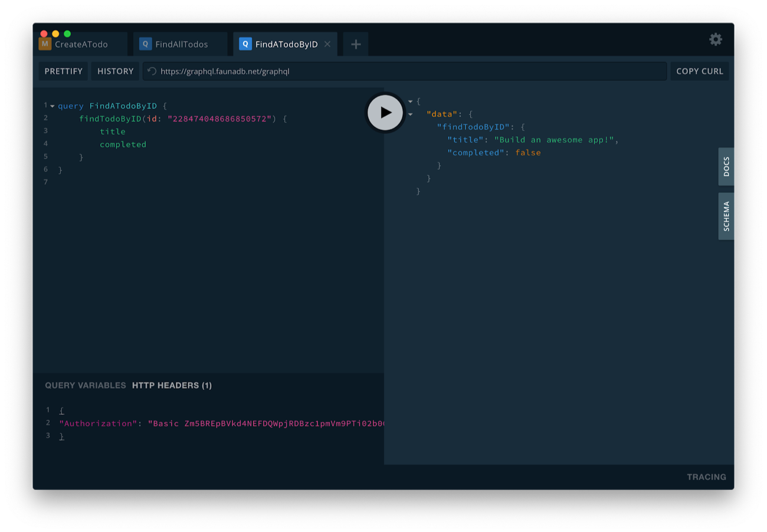Click the completed field in query

tap(123, 145)
